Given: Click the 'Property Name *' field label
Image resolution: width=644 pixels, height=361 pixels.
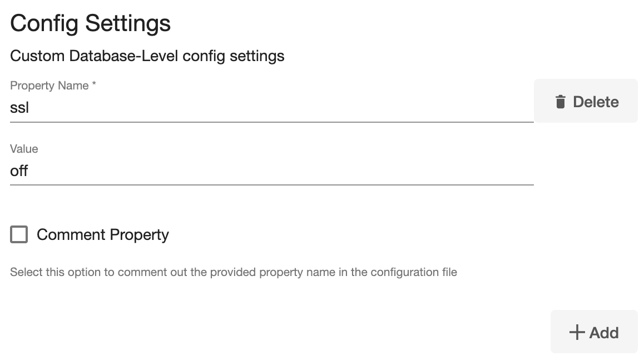Looking at the screenshot, I should [x=50, y=86].
